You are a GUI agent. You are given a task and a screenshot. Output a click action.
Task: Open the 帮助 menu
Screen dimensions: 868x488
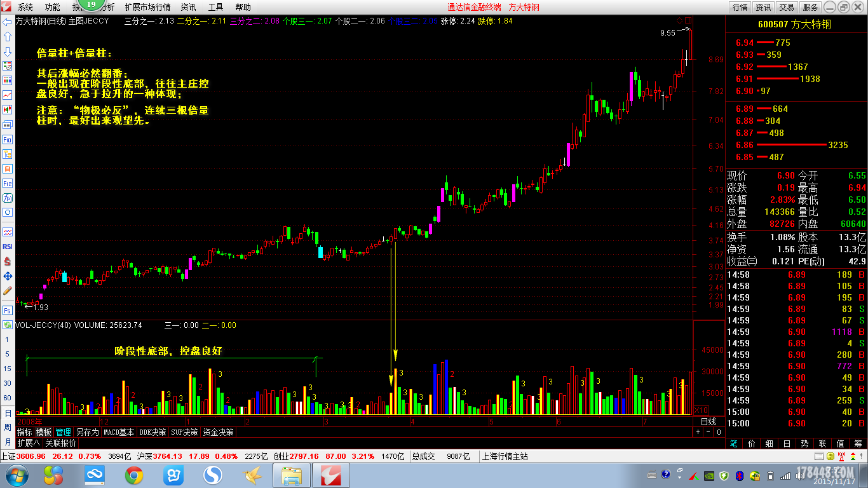pyautogui.click(x=243, y=7)
